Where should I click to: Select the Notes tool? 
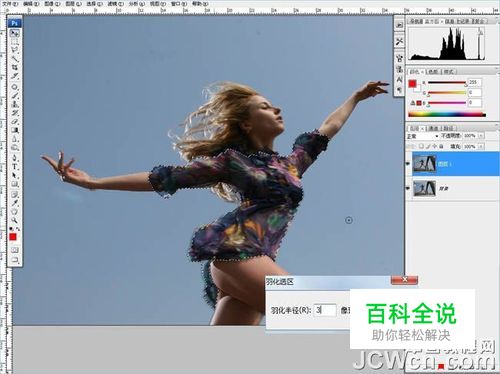[x=14, y=194]
